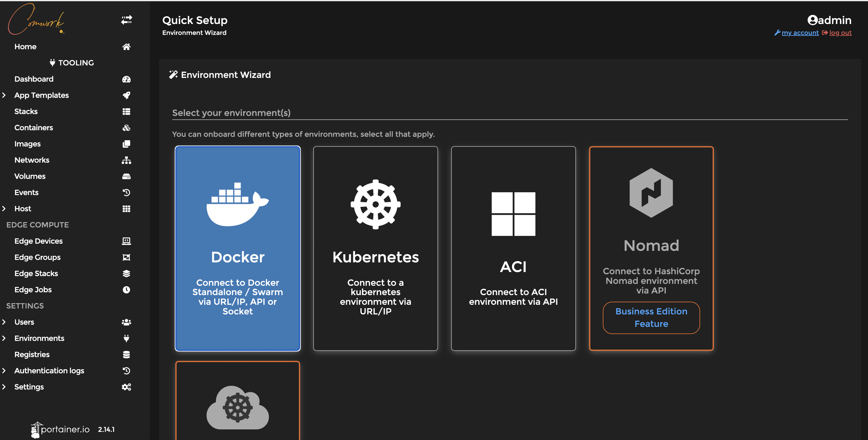Viewport: 868px width, 440px height.
Task: Expand the Users settings submenu
Action: (4, 322)
